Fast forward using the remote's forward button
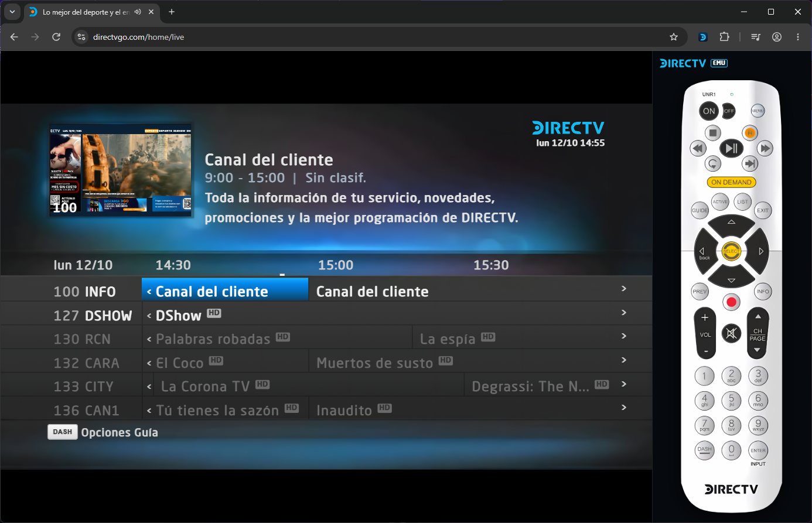The height and width of the screenshot is (523, 812). click(765, 148)
